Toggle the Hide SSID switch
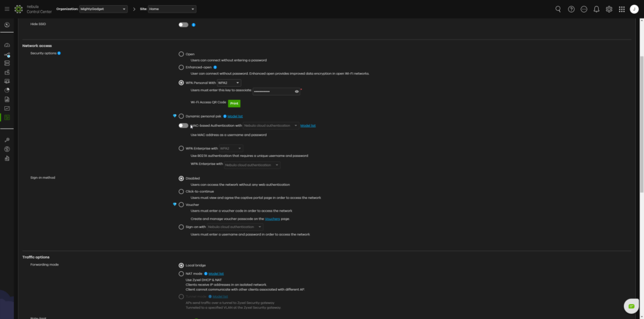The width and height of the screenshot is (644, 319). tap(183, 24)
